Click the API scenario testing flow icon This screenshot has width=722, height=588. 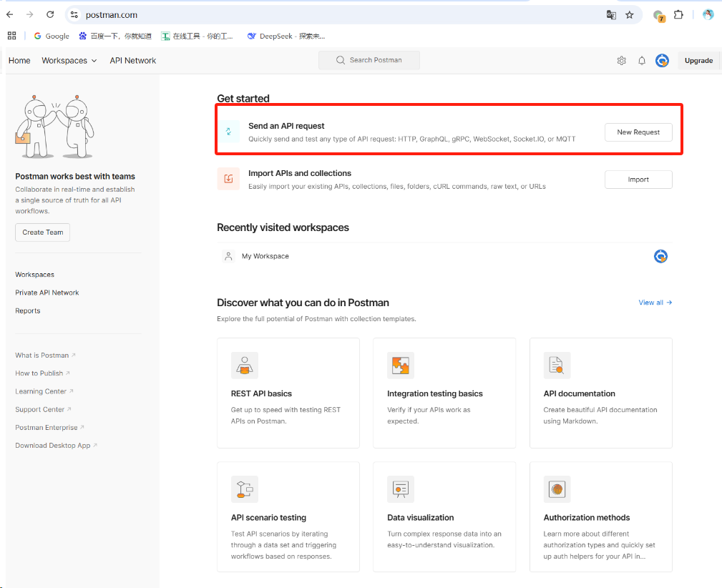point(245,489)
